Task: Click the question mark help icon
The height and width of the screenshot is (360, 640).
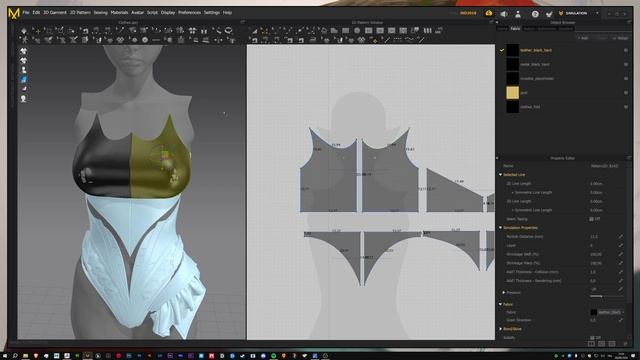Action: (x=535, y=14)
